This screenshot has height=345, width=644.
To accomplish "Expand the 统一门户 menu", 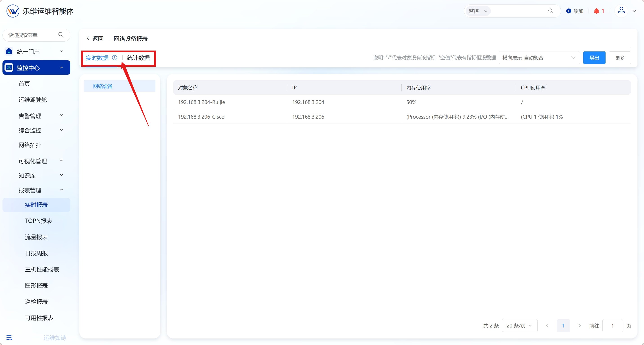I will coord(62,51).
